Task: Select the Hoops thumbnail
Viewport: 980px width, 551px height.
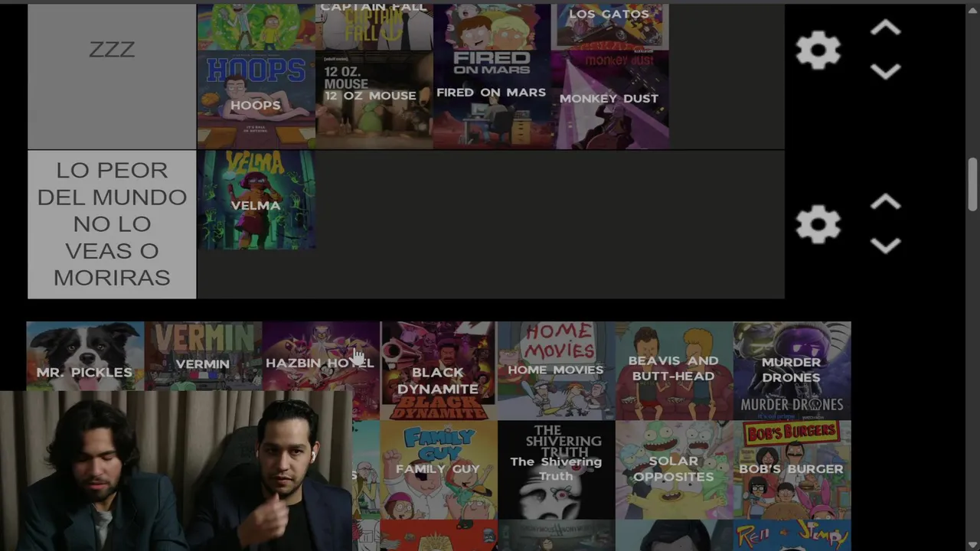Action: [x=256, y=99]
